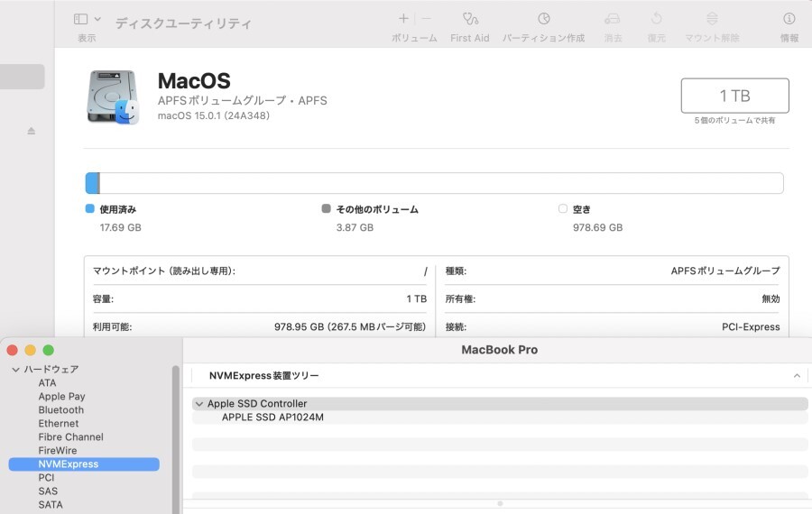Click the Unmount (マウント解除) toolbar icon
812x514 pixels.
click(x=712, y=19)
